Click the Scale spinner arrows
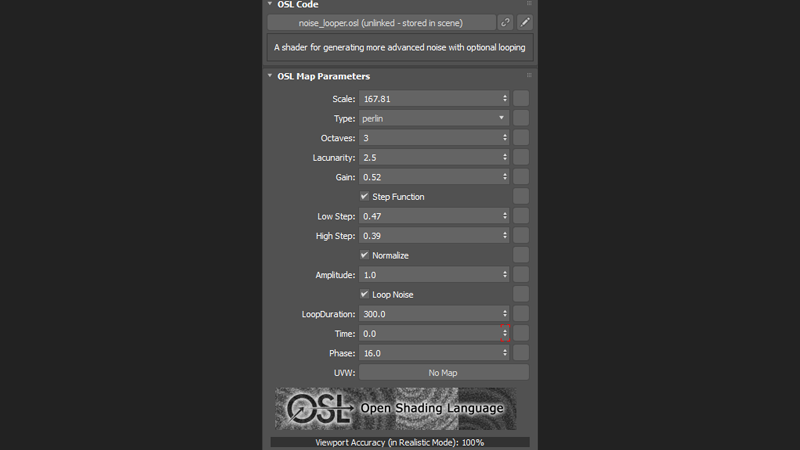This screenshot has height=450, width=800. point(505,98)
